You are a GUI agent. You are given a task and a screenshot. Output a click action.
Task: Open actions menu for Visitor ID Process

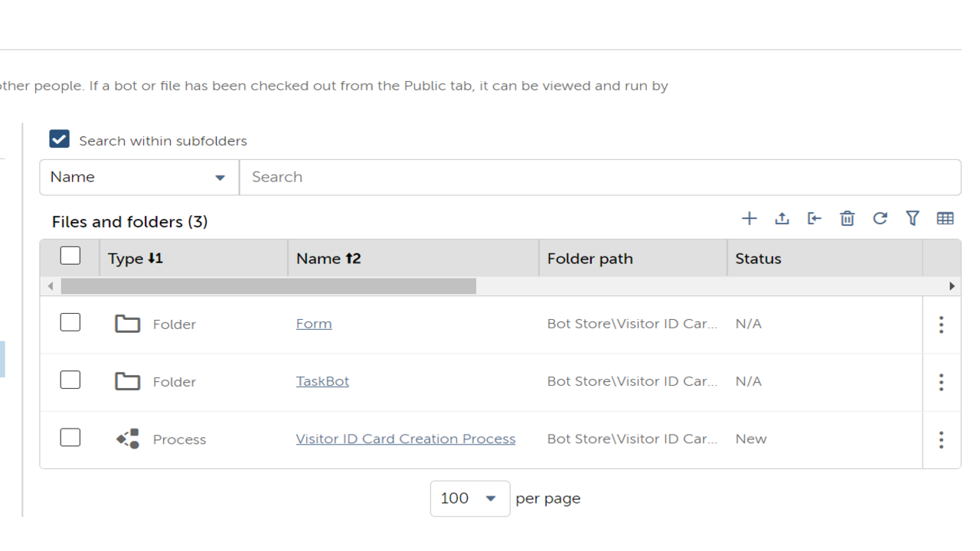point(941,439)
